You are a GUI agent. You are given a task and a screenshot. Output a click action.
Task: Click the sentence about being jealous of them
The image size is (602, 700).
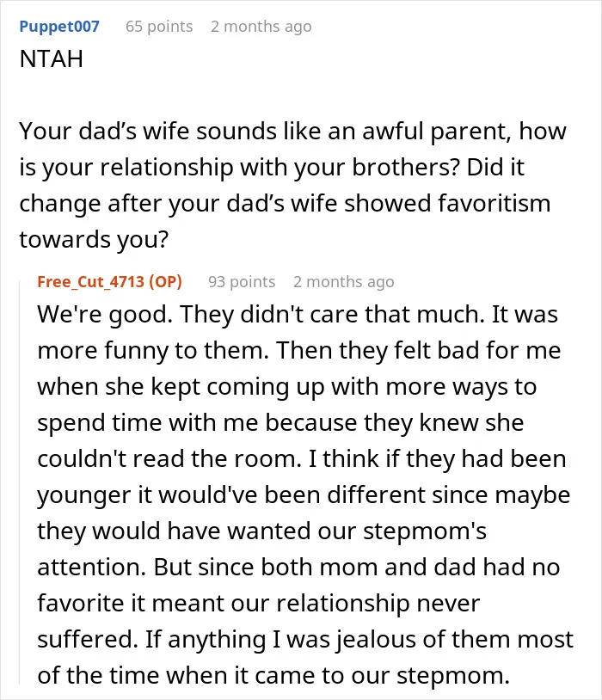point(359,657)
